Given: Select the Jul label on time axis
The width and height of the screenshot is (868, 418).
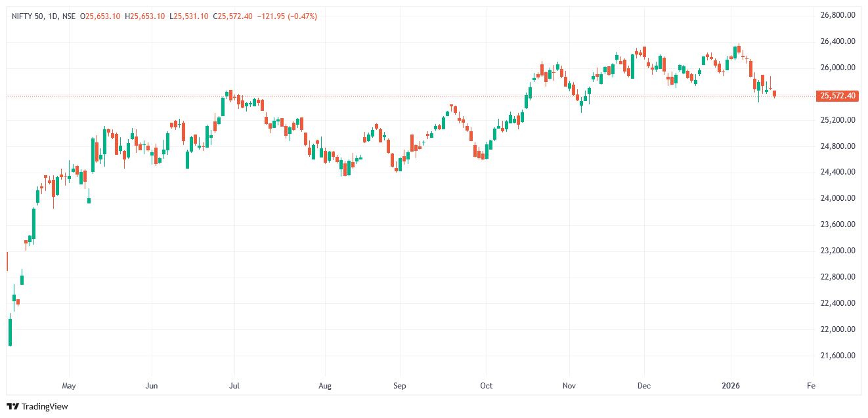Looking at the screenshot, I should pyautogui.click(x=233, y=386).
